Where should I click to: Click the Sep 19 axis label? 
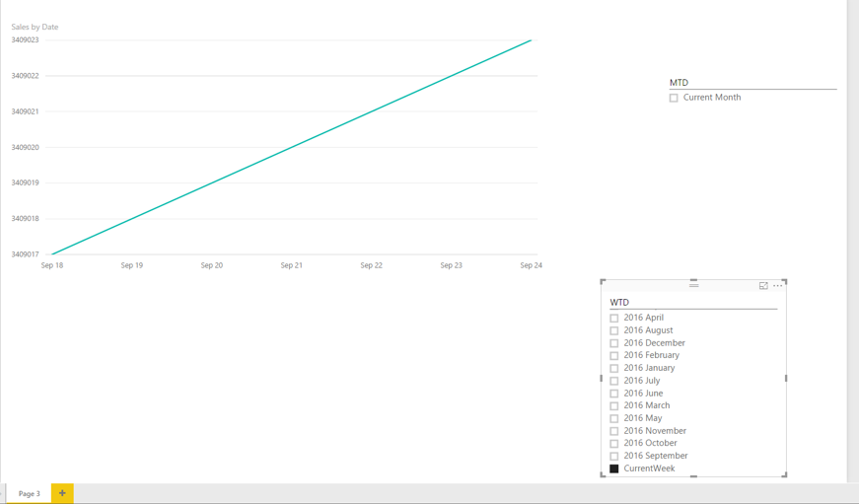[x=132, y=265]
